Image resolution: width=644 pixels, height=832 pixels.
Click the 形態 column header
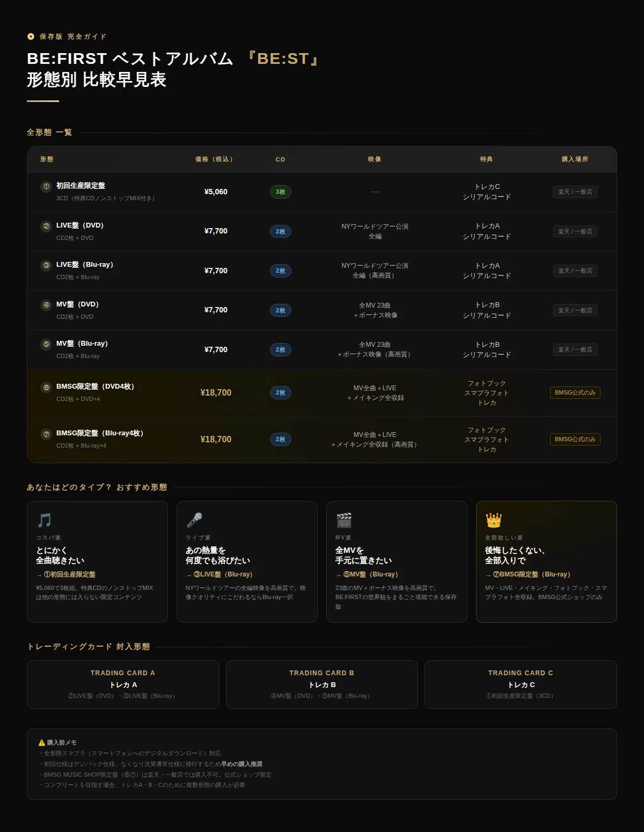click(x=47, y=159)
